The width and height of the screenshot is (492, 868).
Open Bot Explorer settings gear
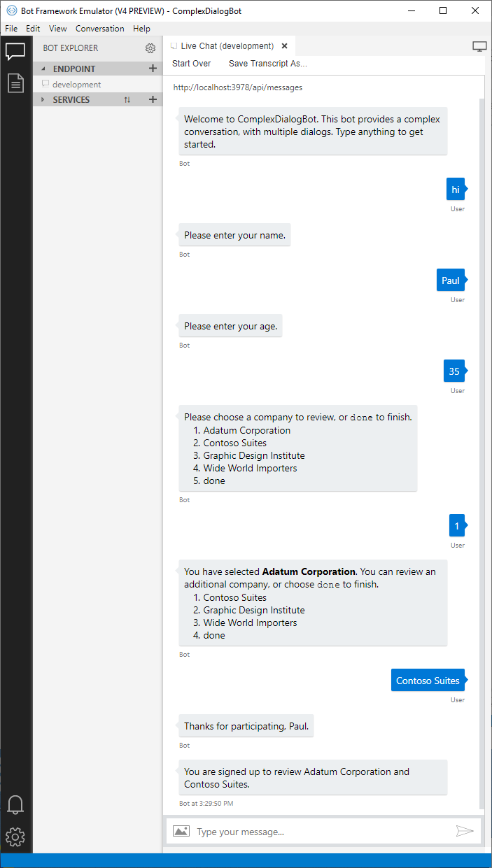(x=150, y=48)
